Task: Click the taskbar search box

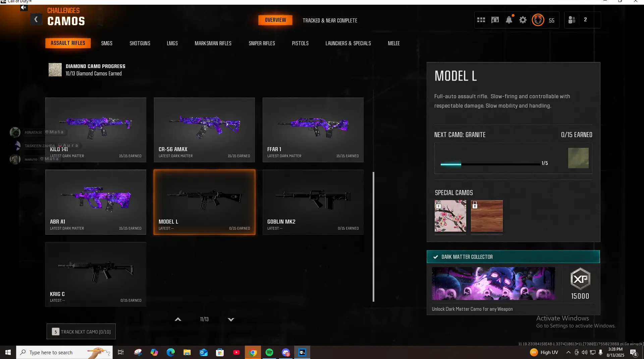Action: coord(64,352)
